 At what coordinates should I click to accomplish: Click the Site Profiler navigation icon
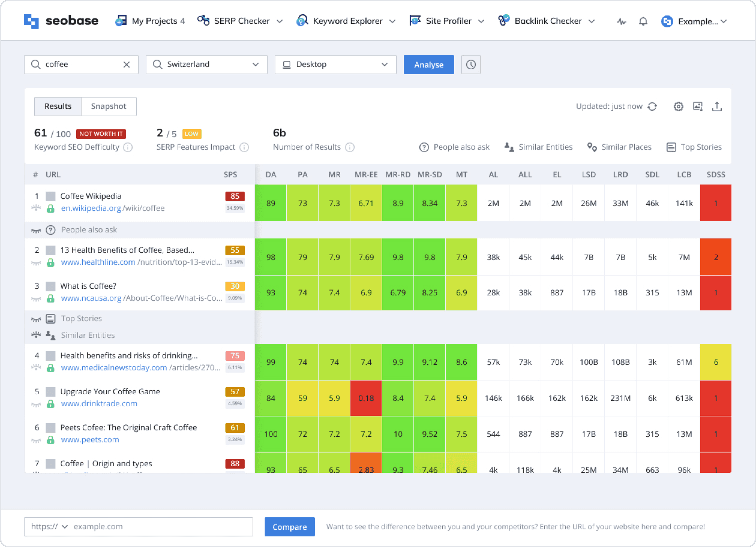point(414,21)
